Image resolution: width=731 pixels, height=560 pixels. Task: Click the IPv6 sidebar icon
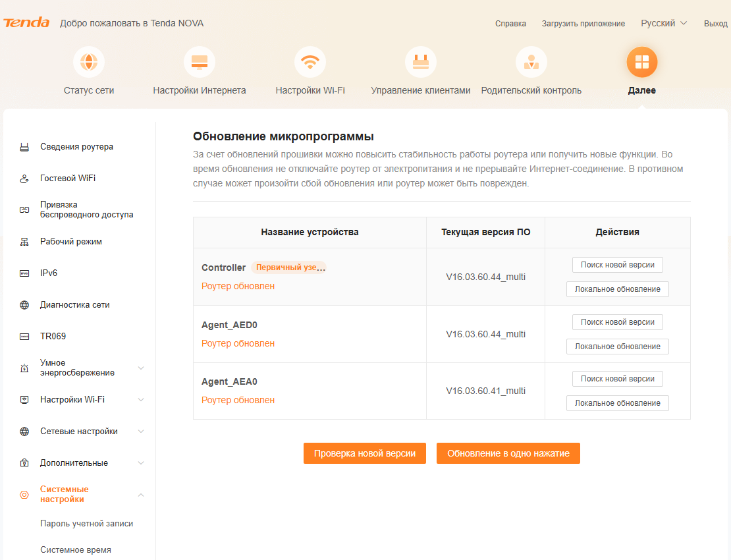coord(24,273)
